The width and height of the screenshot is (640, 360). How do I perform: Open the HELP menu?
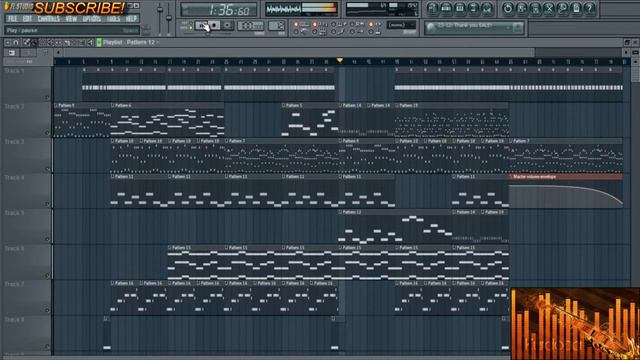[131, 19]
